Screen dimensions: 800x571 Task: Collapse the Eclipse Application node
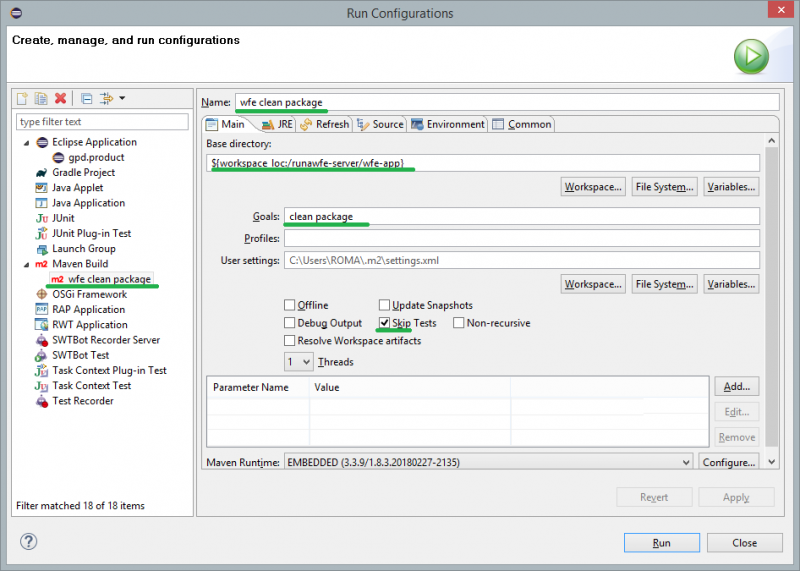[x=27, y=143]
